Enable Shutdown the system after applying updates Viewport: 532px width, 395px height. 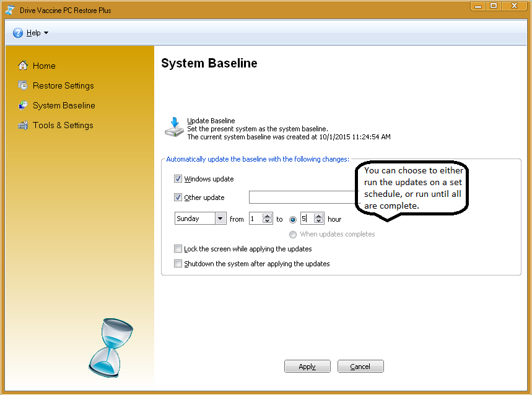pos(178,264)
